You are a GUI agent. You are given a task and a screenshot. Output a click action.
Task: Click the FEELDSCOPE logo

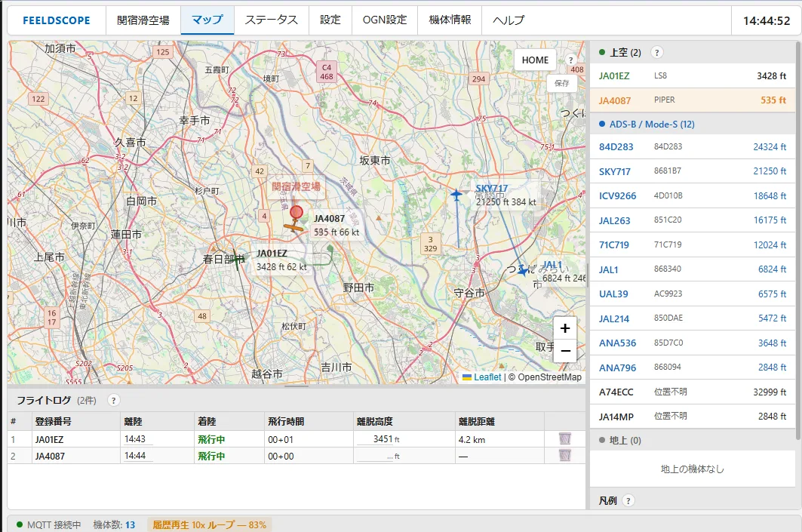[57, 20]
